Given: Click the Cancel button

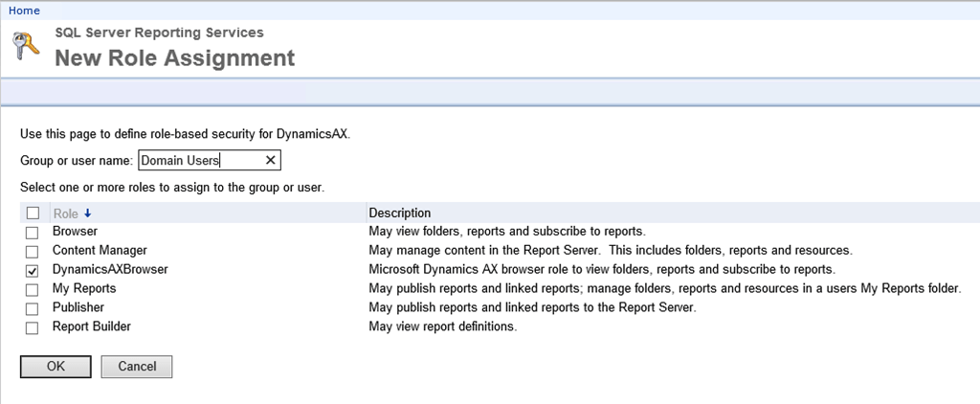Looking at the screenshot, I should click(x=137, y=367).
